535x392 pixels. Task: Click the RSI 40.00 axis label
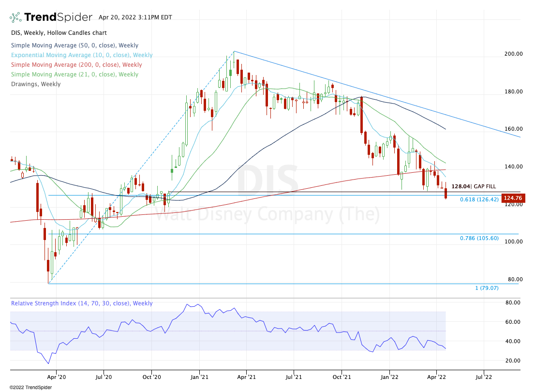tap(513, 341)
